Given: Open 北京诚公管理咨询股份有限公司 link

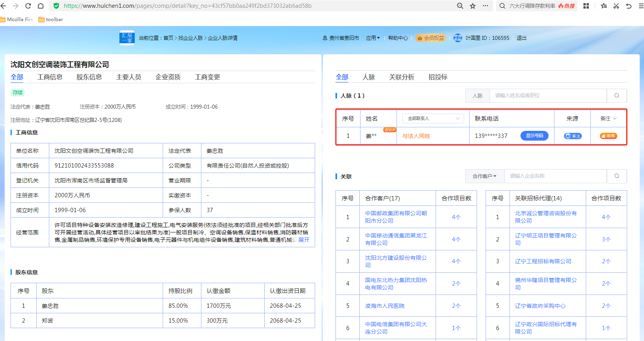Looking at the screenshot, I should click(x=546, y=217).
